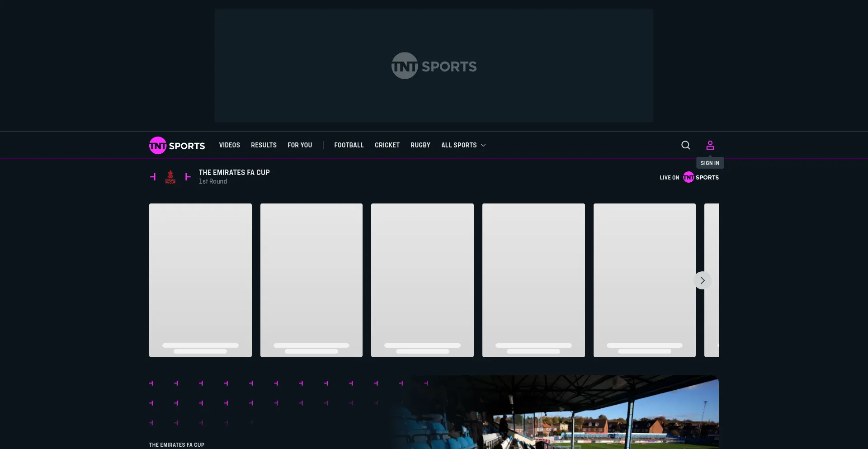868x449 pixels.
Task: Select Rugby in the navigation bar
Action: [420, 145]
